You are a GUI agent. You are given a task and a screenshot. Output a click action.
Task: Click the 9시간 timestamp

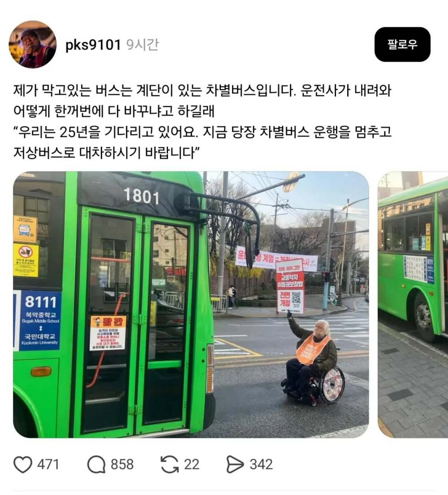click(143, 45)
